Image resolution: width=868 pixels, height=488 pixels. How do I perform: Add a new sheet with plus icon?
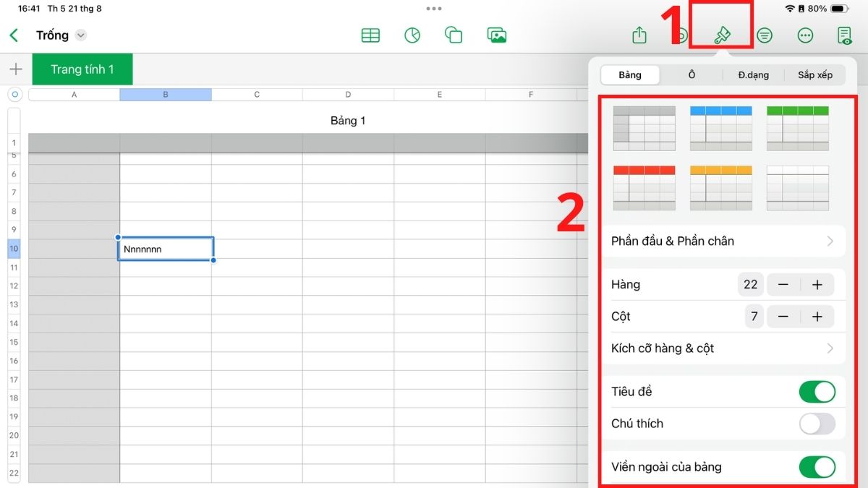click(15, 69)
